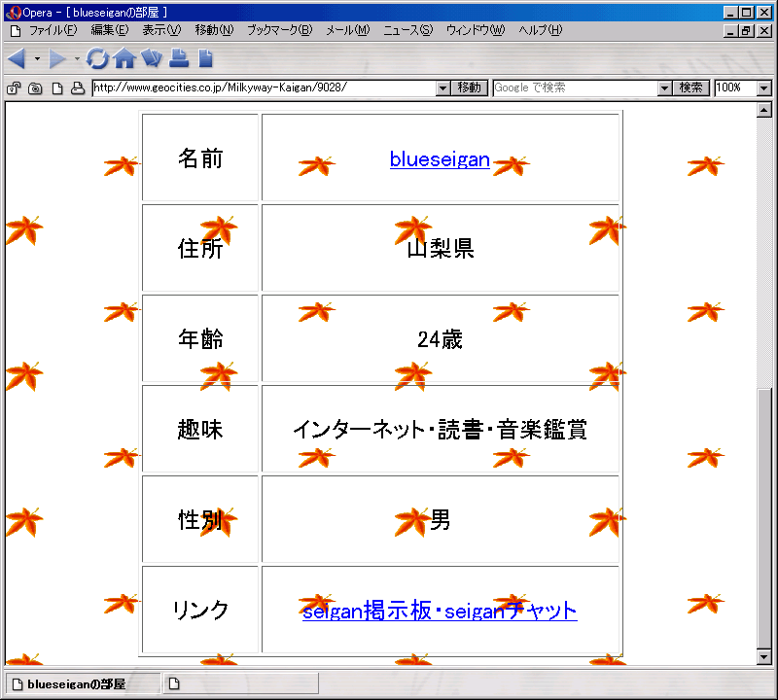Click the 検索 search button
The width and height of the screenshot is (778, 700).
690,87
